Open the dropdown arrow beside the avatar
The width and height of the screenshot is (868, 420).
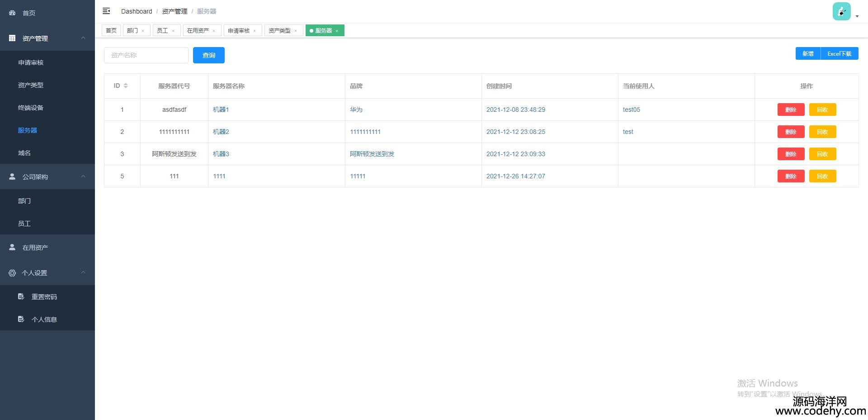click(857, 16)
